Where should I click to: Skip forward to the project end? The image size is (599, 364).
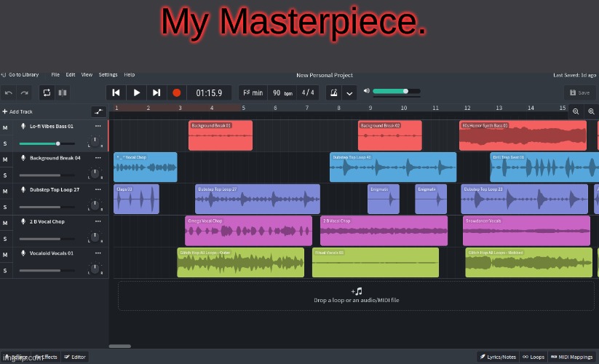pos(156,92)
